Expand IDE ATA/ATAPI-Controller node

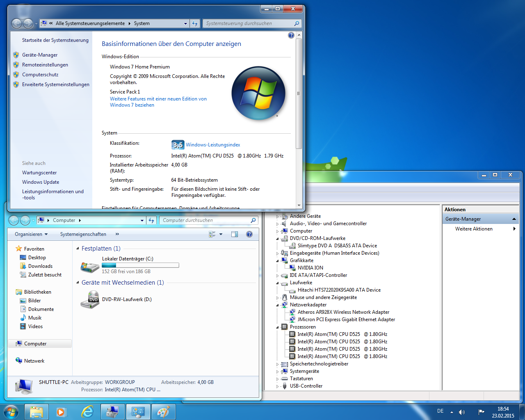click(x=278, y=276)
